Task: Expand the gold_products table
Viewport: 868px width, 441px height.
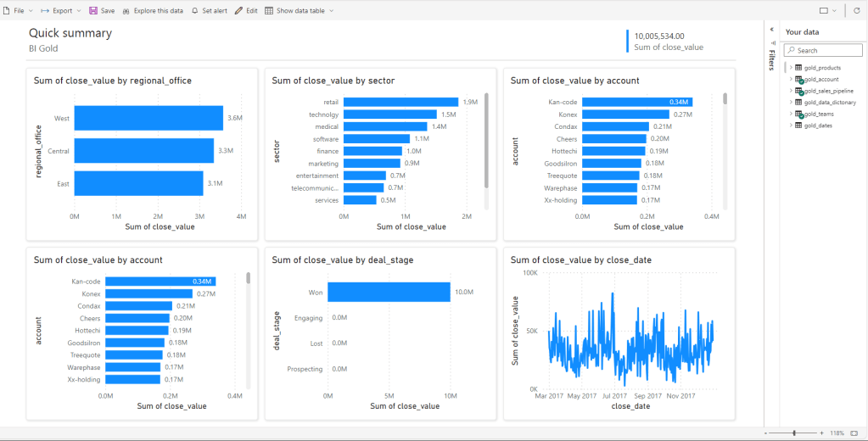Action: (x=791, y=67)
